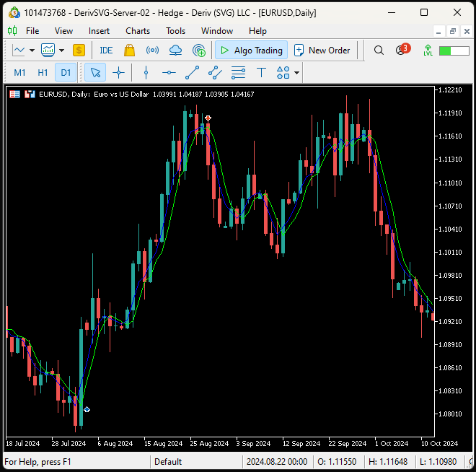Click the 1 Oct 2024 time axis label
The image size is (476, 472).
point(392,444)
